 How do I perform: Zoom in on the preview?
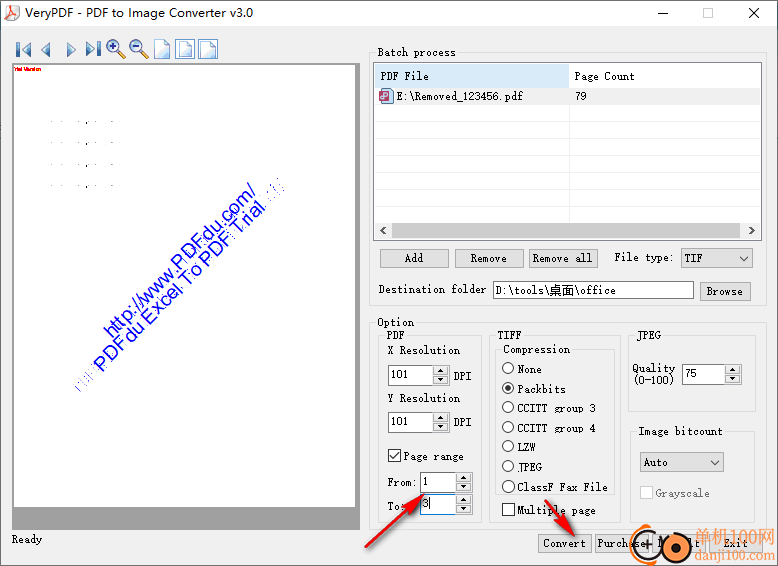(x=116, y=49)
